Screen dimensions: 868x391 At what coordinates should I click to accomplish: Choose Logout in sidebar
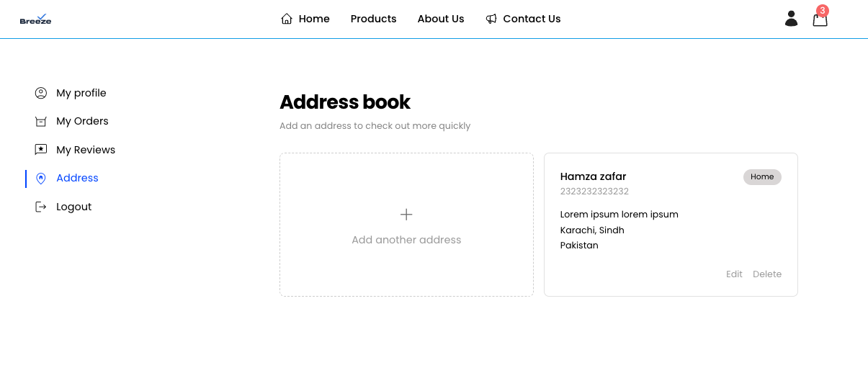click(74, 207)
